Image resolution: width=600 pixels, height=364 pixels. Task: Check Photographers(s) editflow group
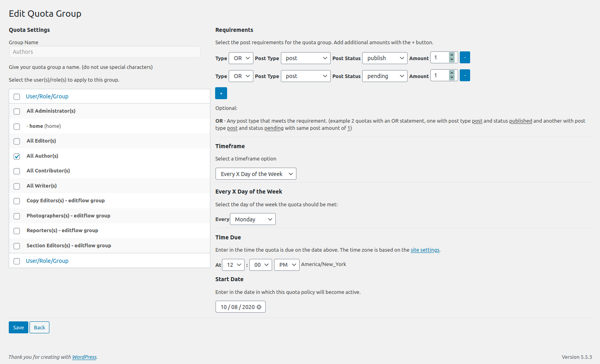pos(17,216)
